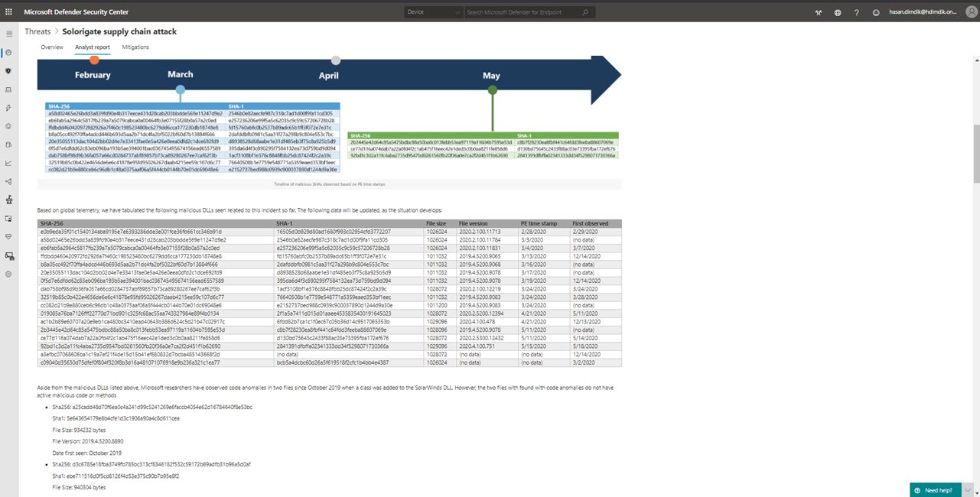Switch to the Mitigations tab
Screen dimensions: 980x497
coord(135,47)
